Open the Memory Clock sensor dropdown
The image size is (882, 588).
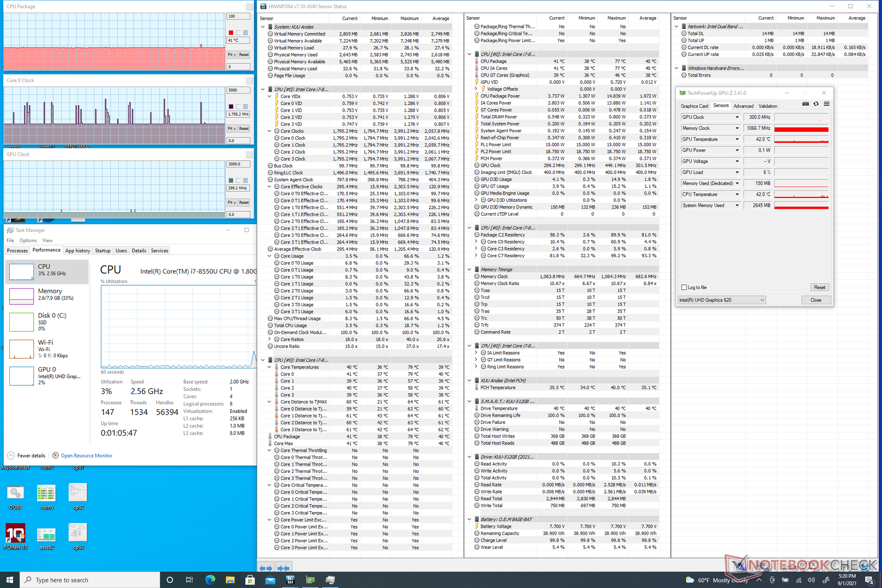tap(737, 128)
